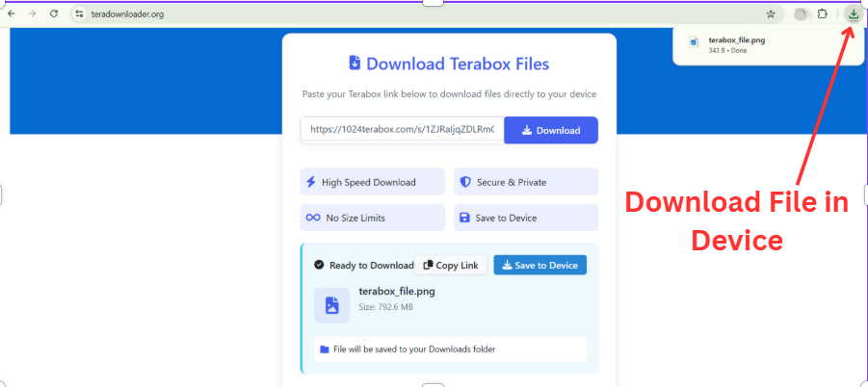Click the browser back arrow
This screenshot has width=868, height=387.
pyautogui.click(x=12, y=14)
